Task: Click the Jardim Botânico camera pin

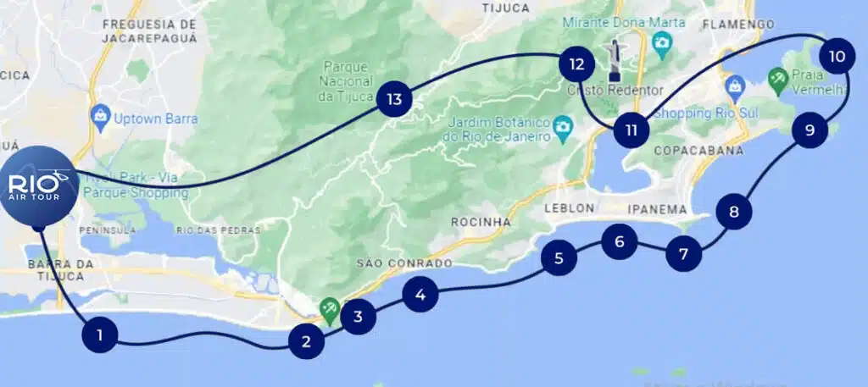Action: [563, 129]
